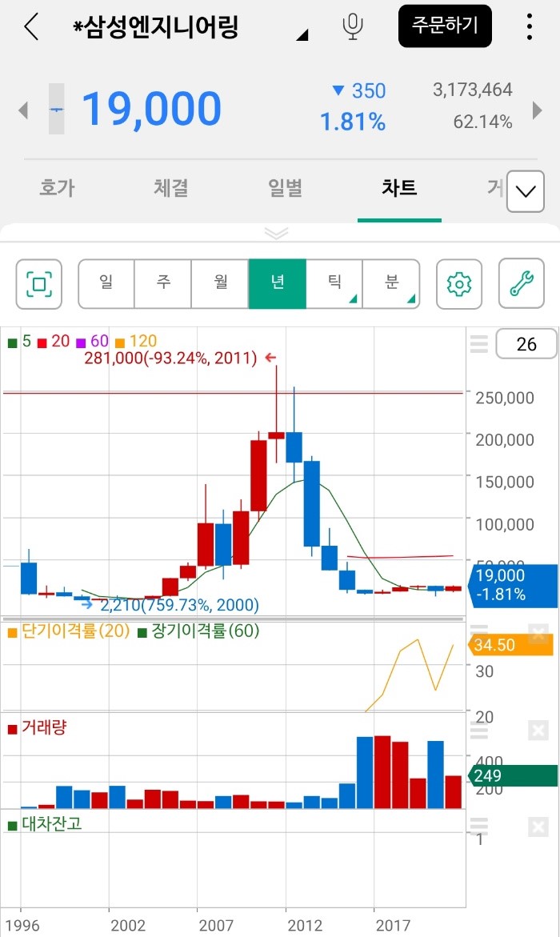560x937 pixels.
Task: Collapse the header using double chevron handle
Action: point(276,233)
